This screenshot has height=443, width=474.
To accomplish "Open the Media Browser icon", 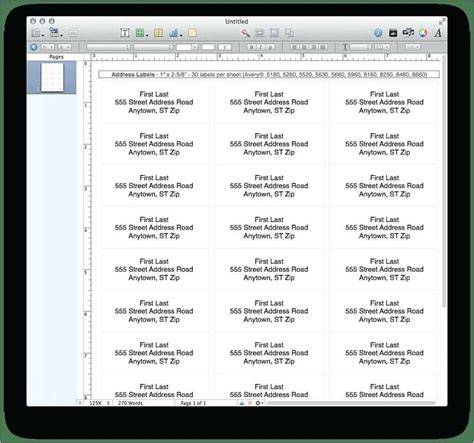I will (393, 33).
